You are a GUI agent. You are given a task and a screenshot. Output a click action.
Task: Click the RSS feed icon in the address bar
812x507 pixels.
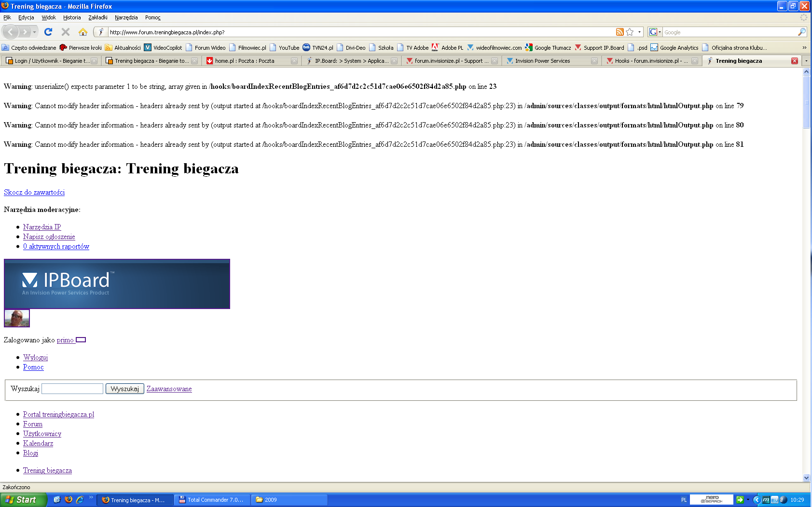tap(619, 32)
